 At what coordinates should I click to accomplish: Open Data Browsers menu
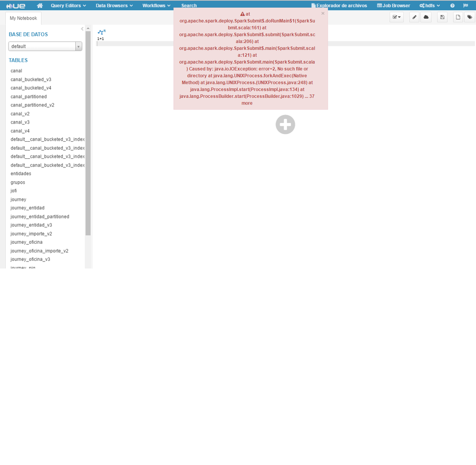[x=114, y=5]
